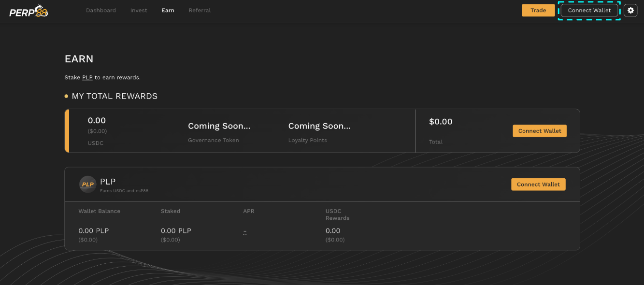Viewport: 644px width, 285px height.
Task: Click the PLP card title
Action: 108,182
